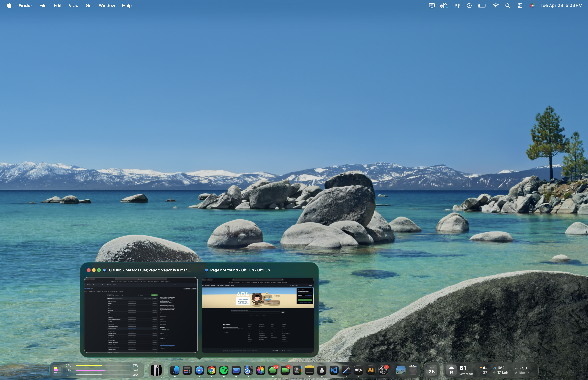Open Control Center in menu bar
Image resolution: width=588 pixels, height=380 pixels.
[x=520, y=5]
